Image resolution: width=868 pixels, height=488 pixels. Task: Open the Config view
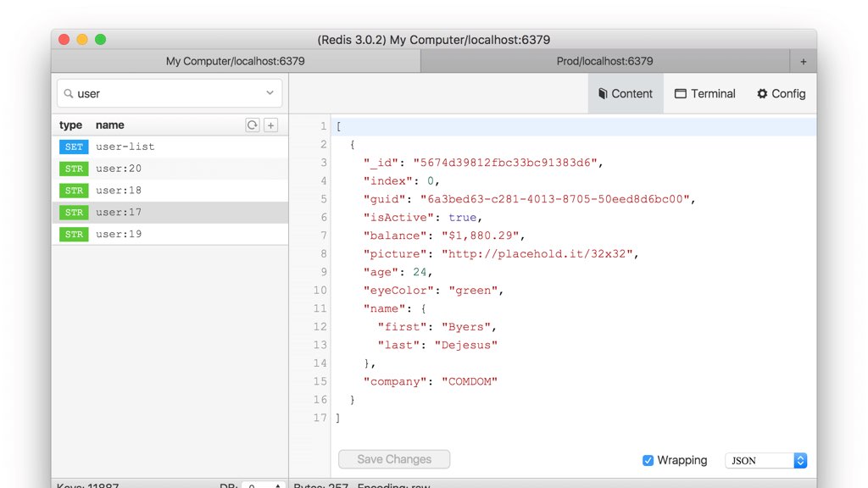(x=780, y=93)
